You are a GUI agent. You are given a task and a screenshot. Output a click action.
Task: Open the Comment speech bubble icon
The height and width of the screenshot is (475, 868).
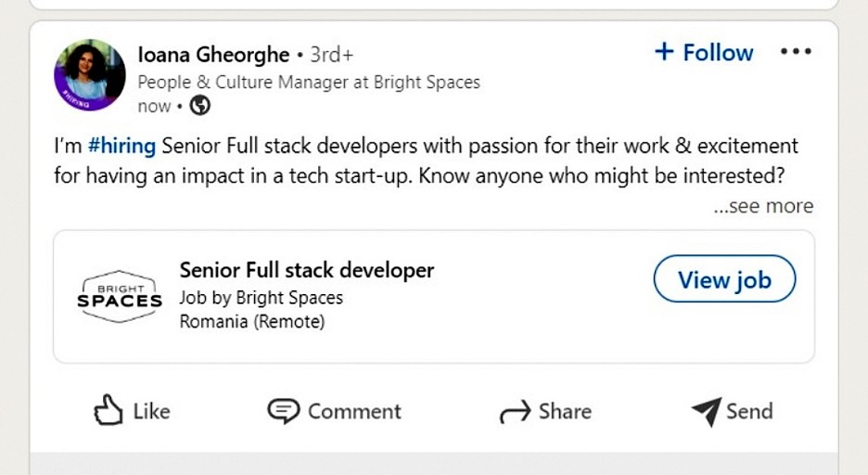point(283,411)
